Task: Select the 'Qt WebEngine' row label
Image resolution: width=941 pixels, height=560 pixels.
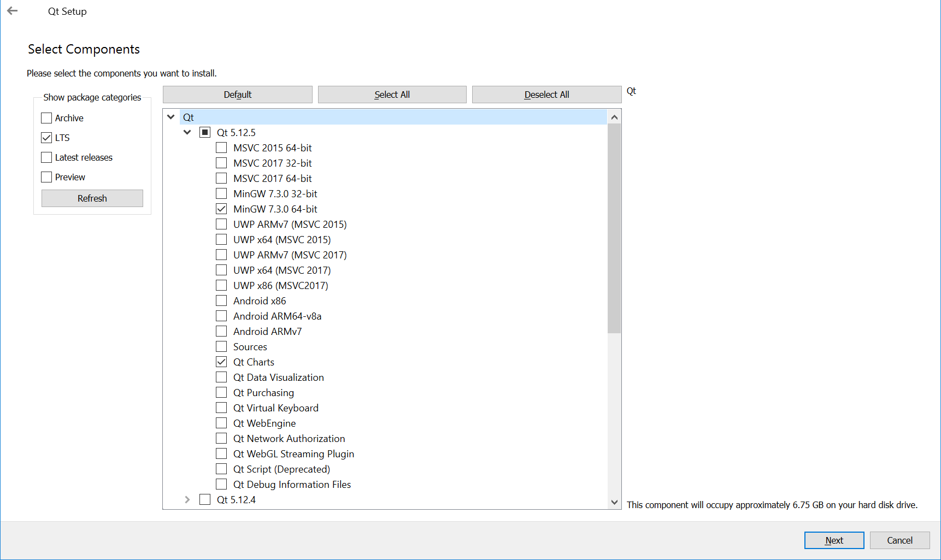Action: point(264,423)
